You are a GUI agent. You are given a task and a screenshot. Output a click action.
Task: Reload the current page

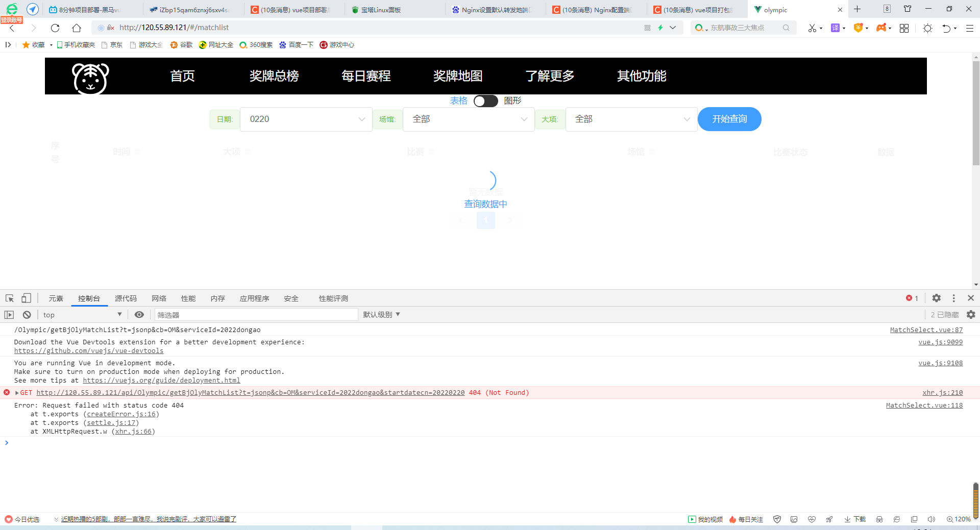(55, 28)
